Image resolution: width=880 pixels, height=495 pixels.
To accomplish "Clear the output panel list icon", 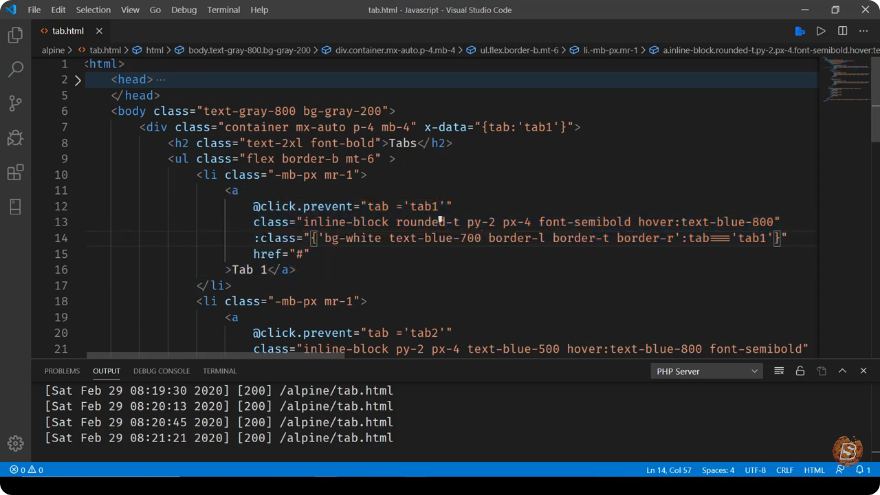I will tap(778, 371).
